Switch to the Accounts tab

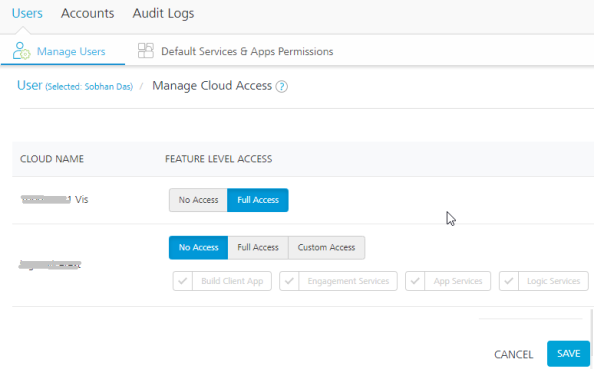click(x=88, y=13)
